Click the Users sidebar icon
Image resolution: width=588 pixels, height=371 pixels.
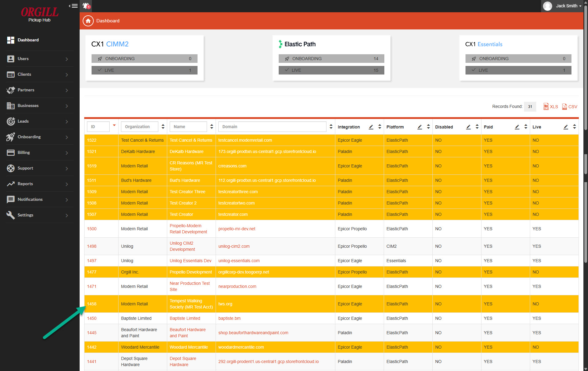pyautogui.click(x=11, y=59)
